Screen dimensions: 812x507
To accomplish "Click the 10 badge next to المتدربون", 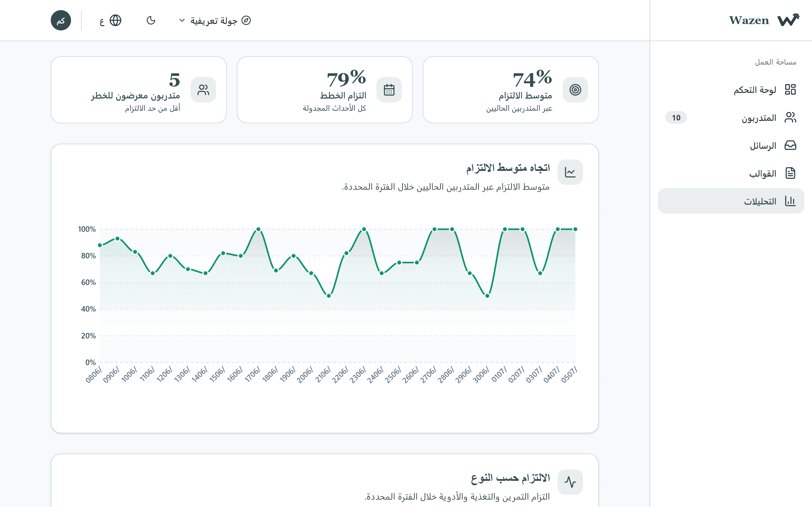I will coord(676,117).
